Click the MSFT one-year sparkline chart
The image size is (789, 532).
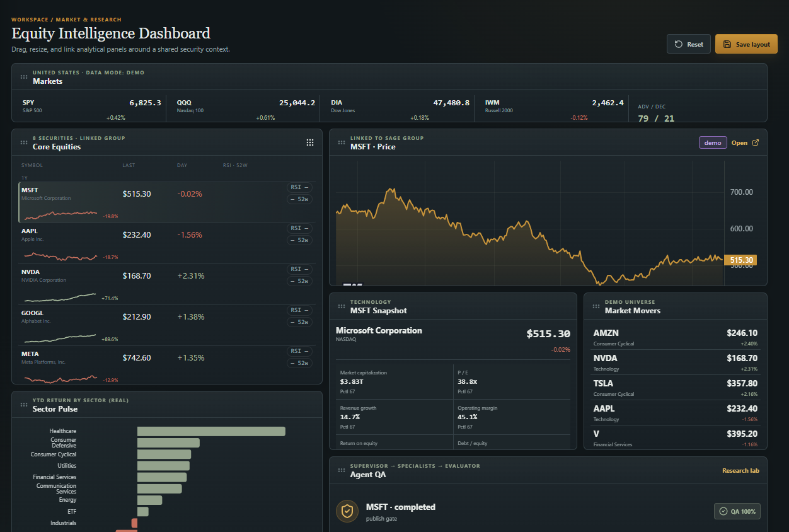click(x=60, y=214)
